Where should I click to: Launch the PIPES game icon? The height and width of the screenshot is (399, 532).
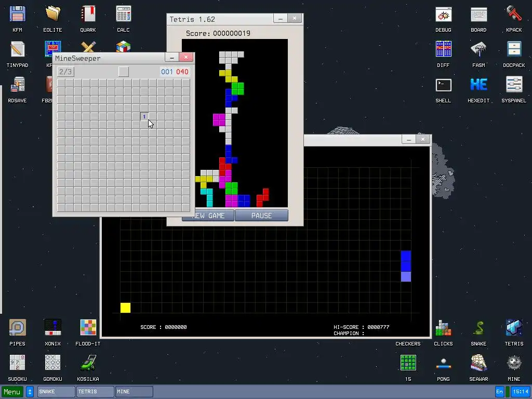pyautogui.click(x=17, y=332)
